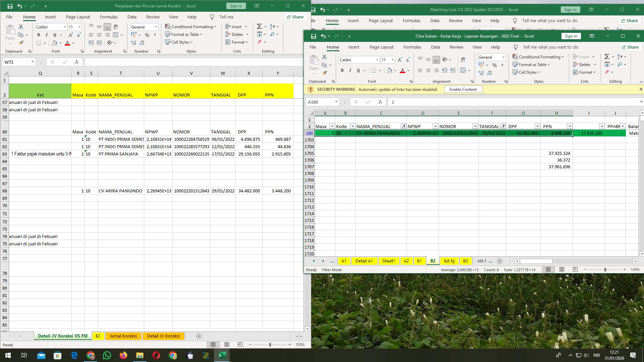
Task: Expand the Number Format dropdown showing General
Action: point(503,57)
